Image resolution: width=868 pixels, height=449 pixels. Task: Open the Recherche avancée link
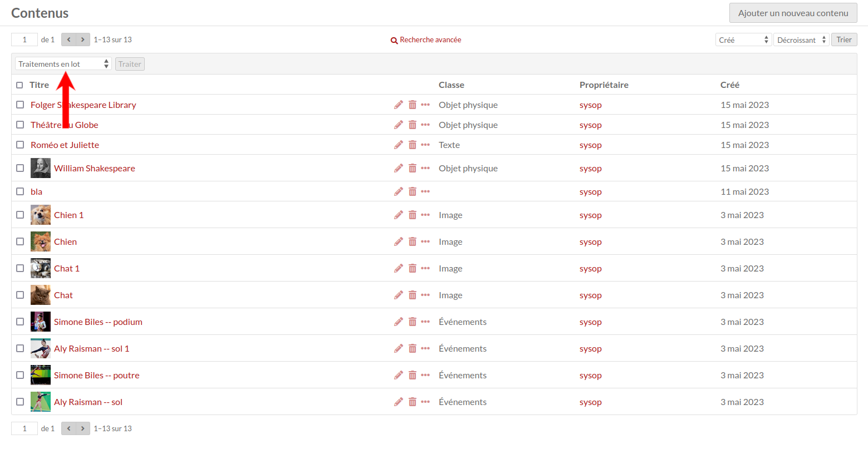click(x=426, y=40)
